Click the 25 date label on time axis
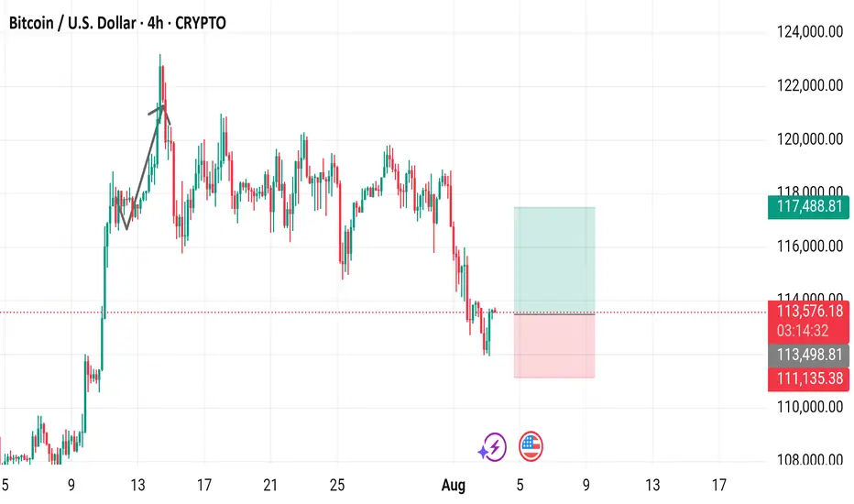854x504 pixels. tap(337, 485)
